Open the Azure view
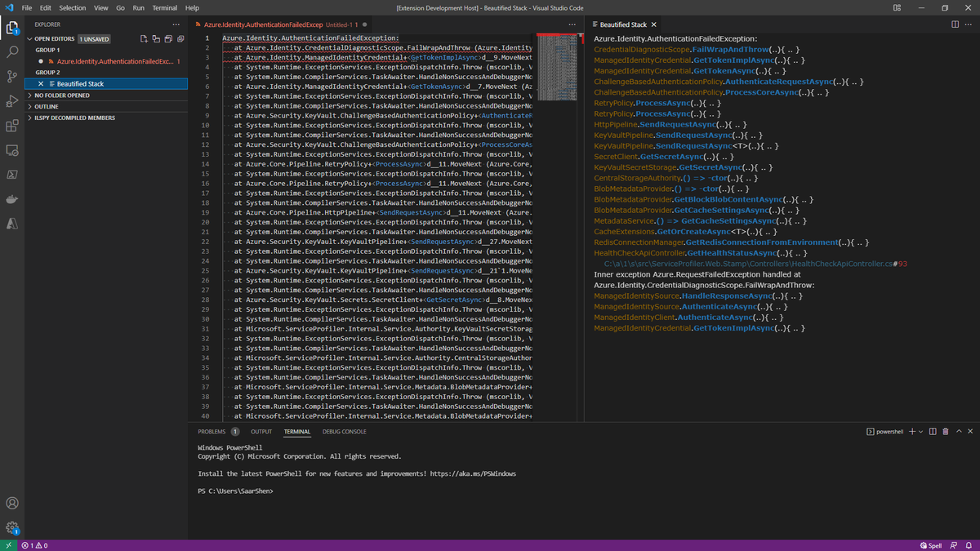The image size is (980, 551). click(12, 224)
